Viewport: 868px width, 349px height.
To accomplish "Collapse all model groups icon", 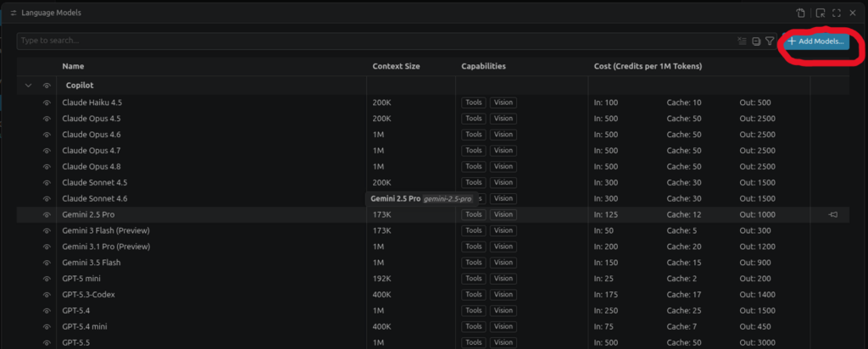I will (756, 41).
